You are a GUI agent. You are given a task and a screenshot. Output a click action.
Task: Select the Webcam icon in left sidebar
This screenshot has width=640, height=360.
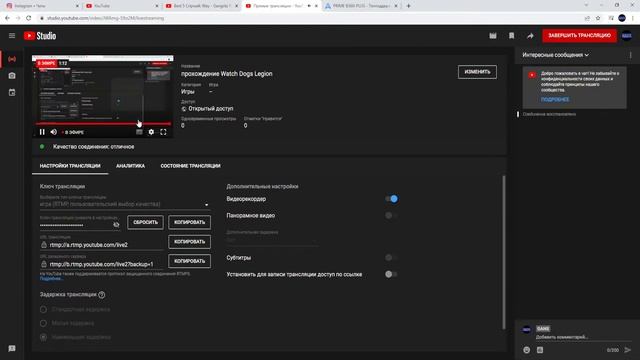pyautogui.click(x=12, y=76)
